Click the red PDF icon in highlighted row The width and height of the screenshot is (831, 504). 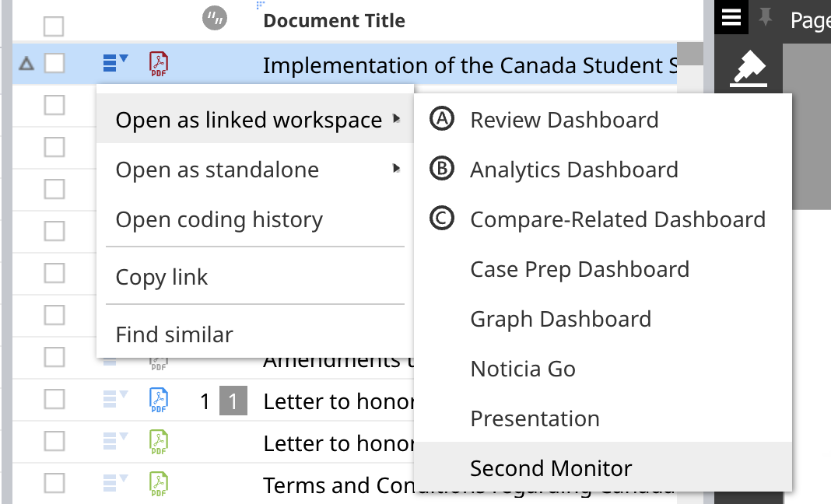[x=159, y=63]
